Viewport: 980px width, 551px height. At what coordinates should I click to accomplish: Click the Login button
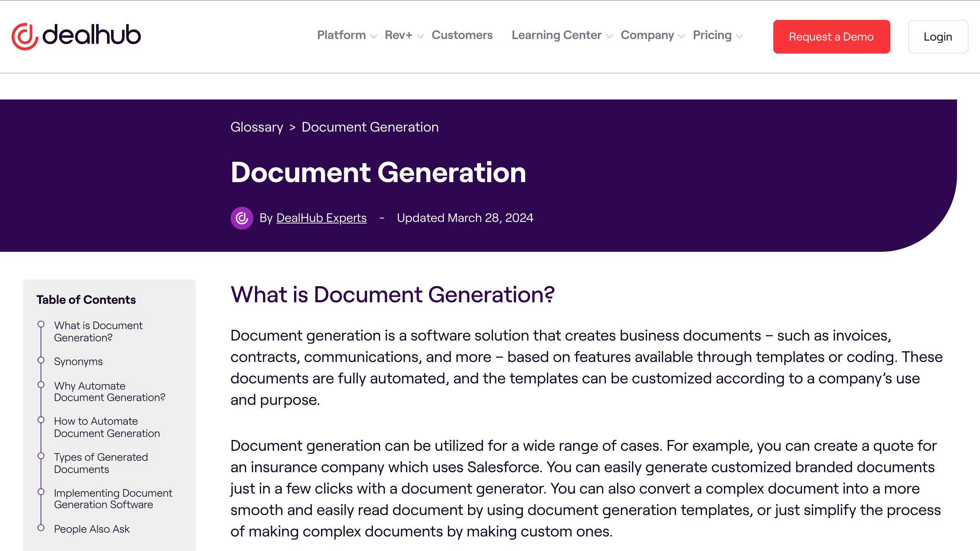(938, 37)
